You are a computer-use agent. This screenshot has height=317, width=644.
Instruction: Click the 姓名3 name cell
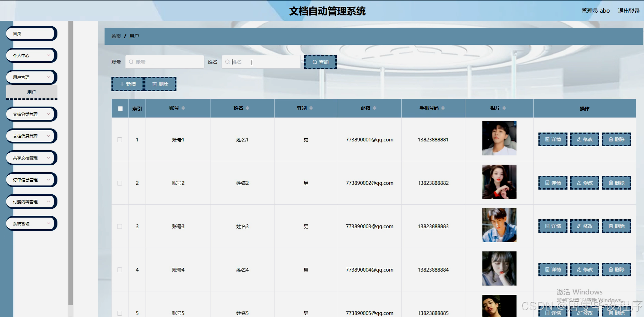pos(242,226)
